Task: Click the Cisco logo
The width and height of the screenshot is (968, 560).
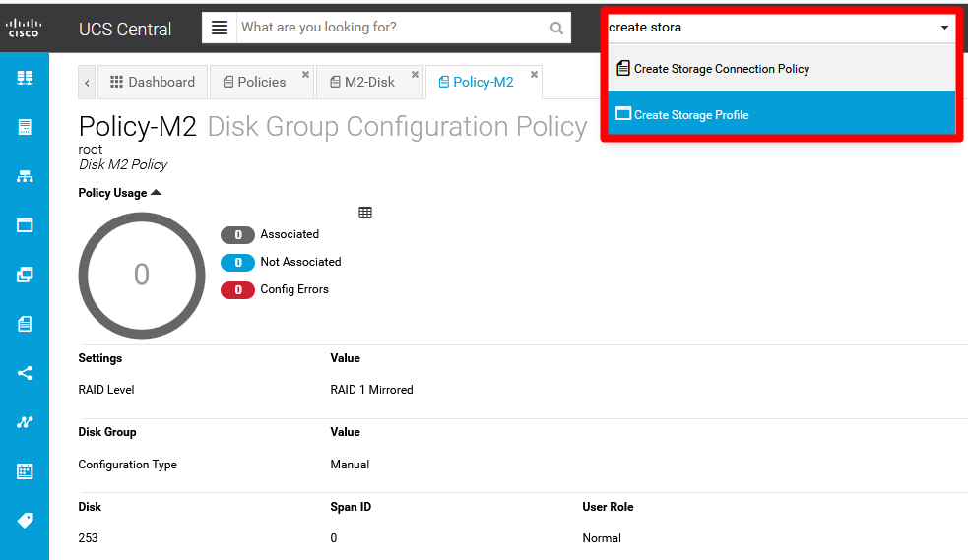Action: coord(24,28)
